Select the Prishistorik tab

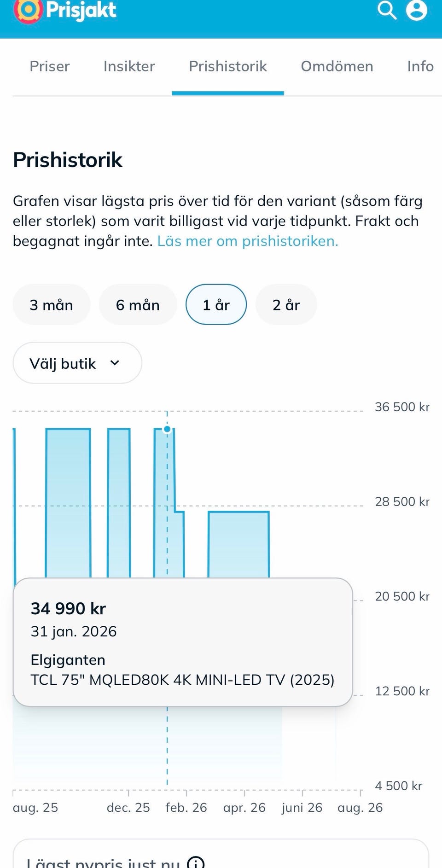coord(228,66)
